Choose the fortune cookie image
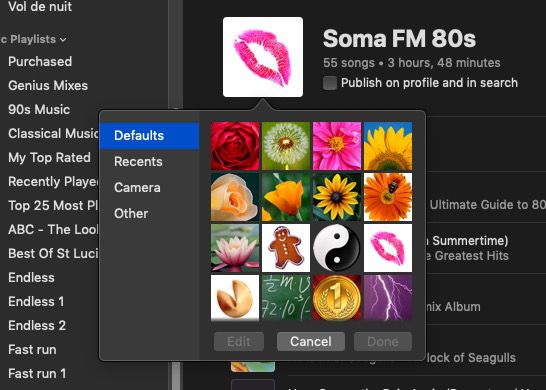The image size is (546, 390). pyautogui.click(x=235, y=298)
